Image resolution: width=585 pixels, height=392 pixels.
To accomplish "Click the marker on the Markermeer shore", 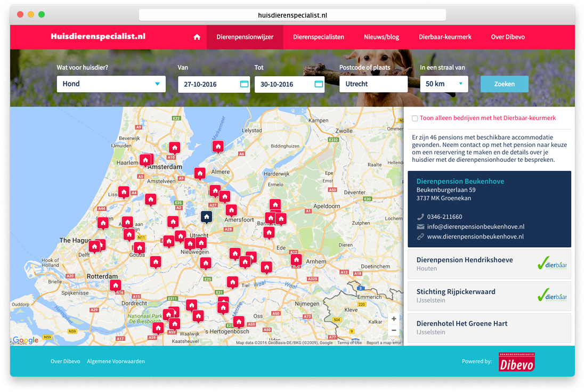I will 218,147.
